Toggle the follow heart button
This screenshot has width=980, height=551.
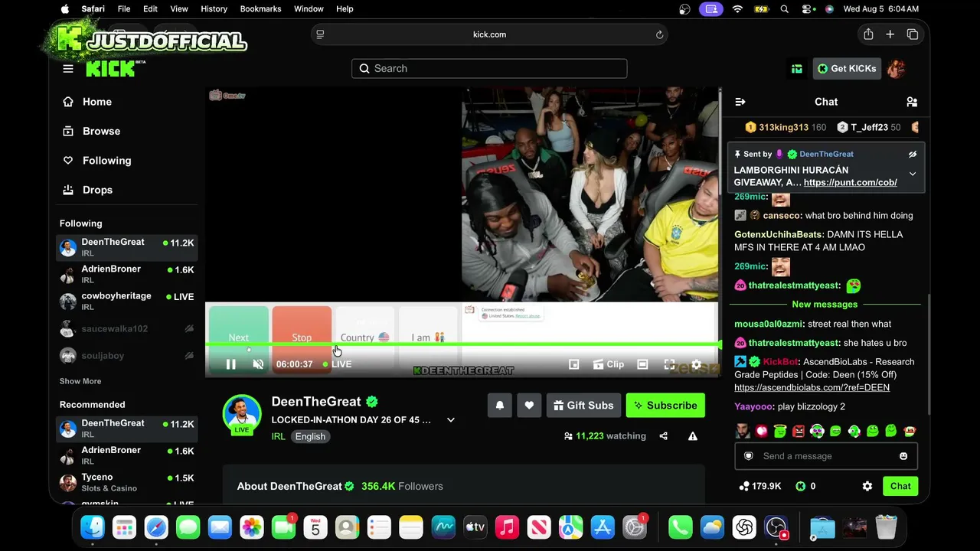pyautogui.click(x=529, y=406)
